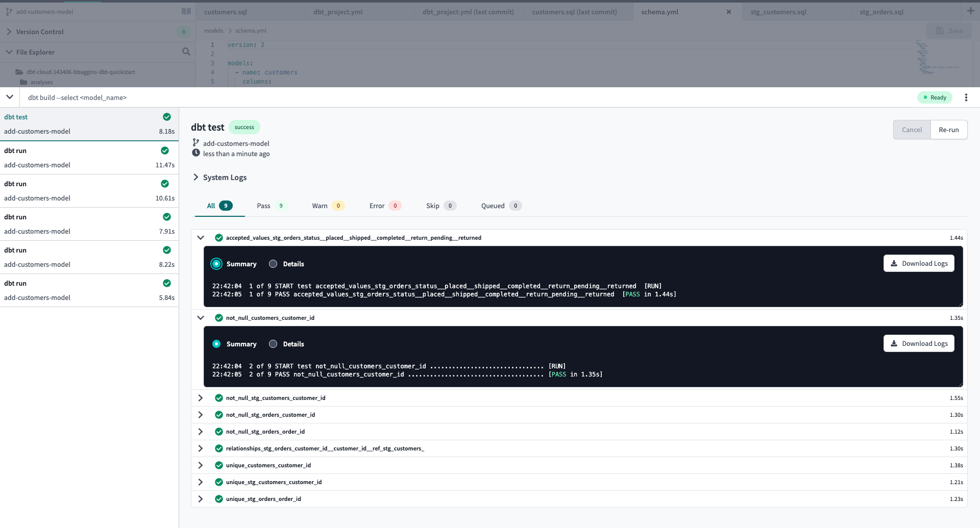Screen dimensions: 980x528
Task: Click pass icon for unique_stg_orders_order_id
Action: click(x=219, y=499)
